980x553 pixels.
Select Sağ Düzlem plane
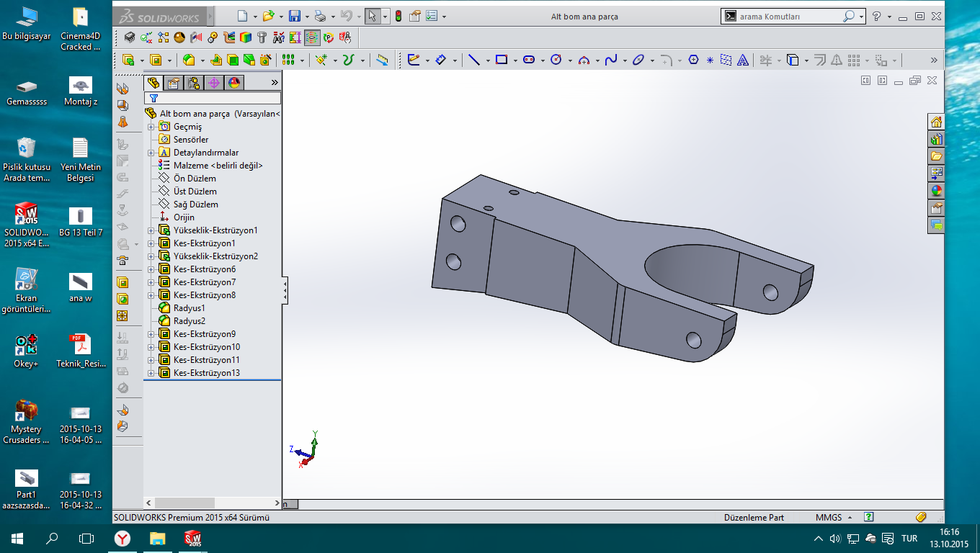click(x=196, y=204)
